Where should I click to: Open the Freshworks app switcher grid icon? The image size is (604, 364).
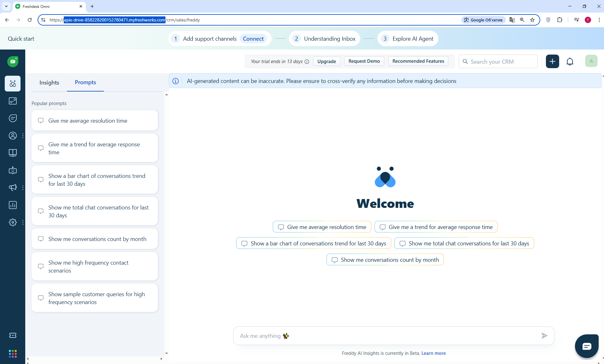(x=13, y=354)
